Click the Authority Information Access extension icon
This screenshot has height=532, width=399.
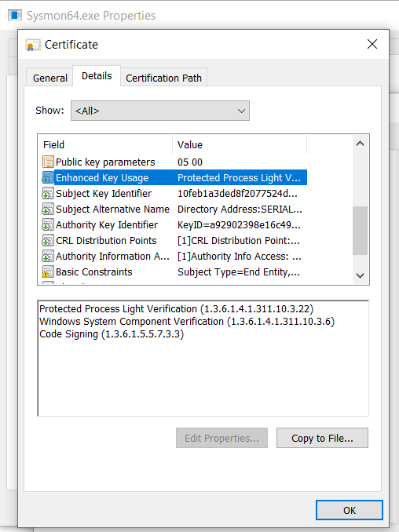(x=48, y=256)
